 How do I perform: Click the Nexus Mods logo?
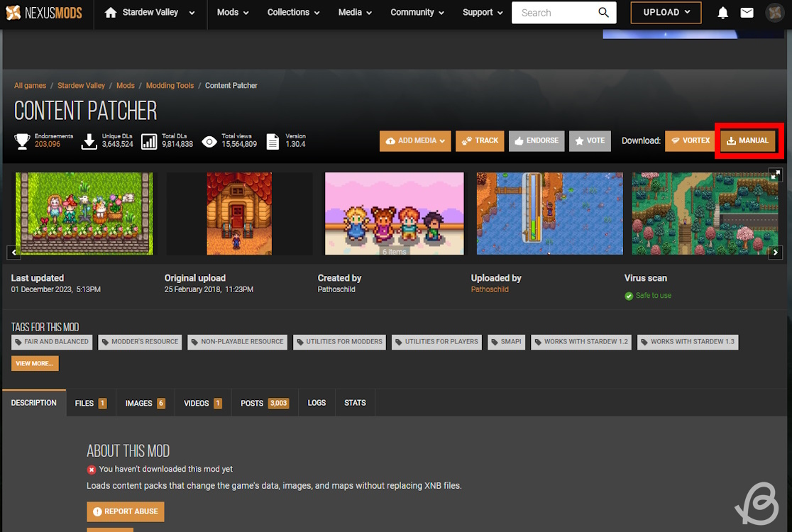click(44, 13)
